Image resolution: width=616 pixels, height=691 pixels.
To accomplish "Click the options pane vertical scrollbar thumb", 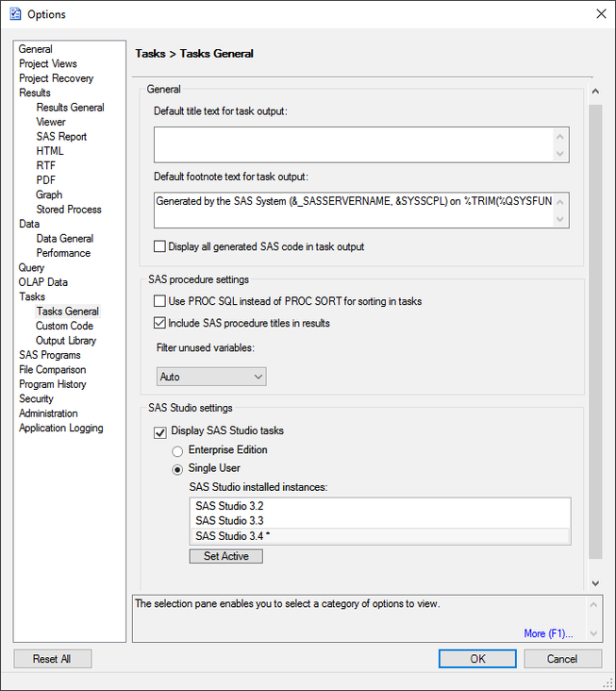I will click(595, 331).
